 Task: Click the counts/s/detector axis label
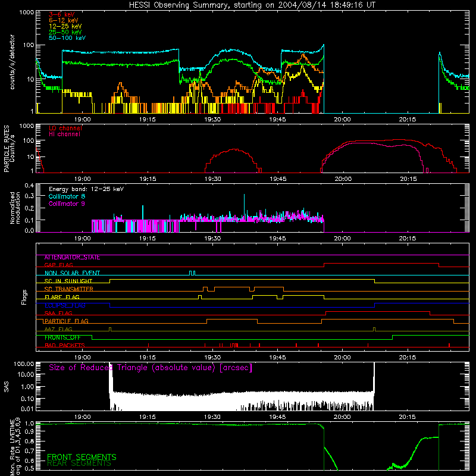coord(12,62)
